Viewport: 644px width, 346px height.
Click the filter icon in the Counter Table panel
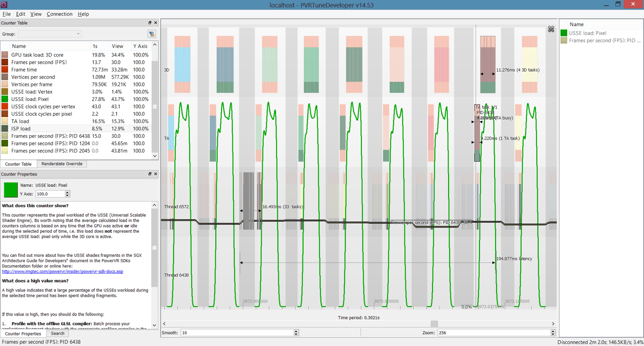point(151,34)
